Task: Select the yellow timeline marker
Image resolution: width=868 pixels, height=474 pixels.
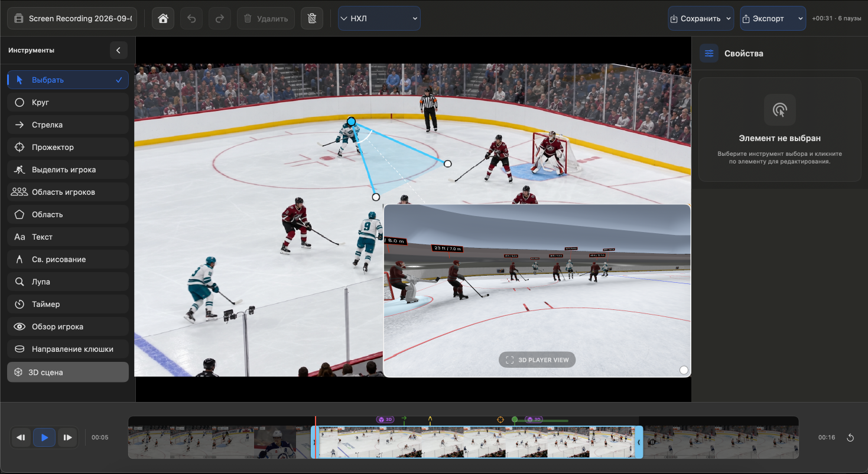Action: pos(430,419)
